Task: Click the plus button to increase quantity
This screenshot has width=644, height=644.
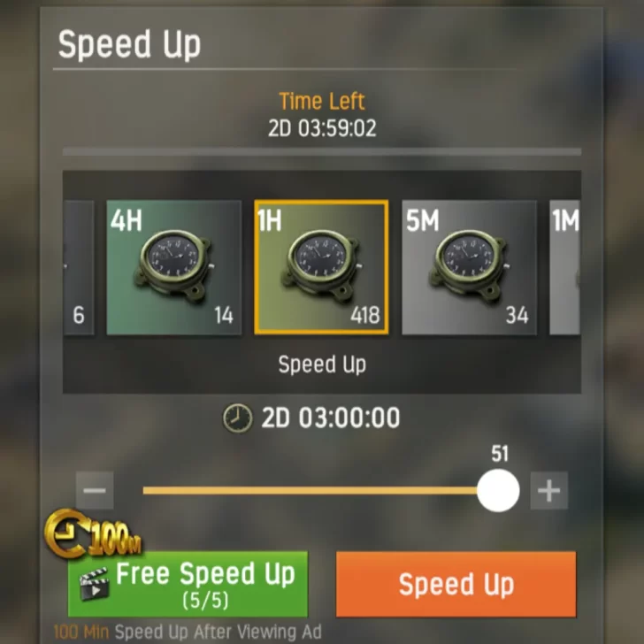Action: tap(549, 490)
